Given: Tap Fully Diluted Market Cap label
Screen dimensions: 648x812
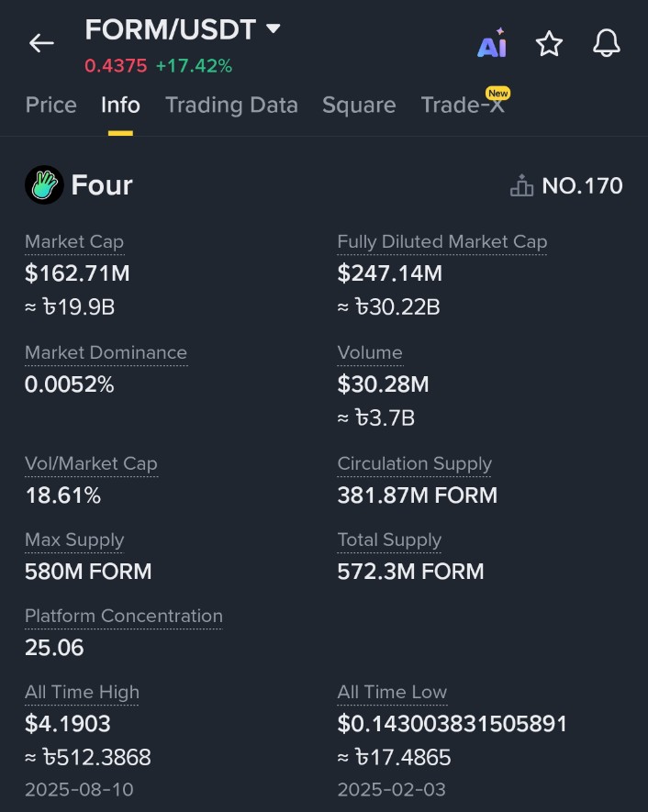Looking at the screenshot, I should [x=441, y=242].
